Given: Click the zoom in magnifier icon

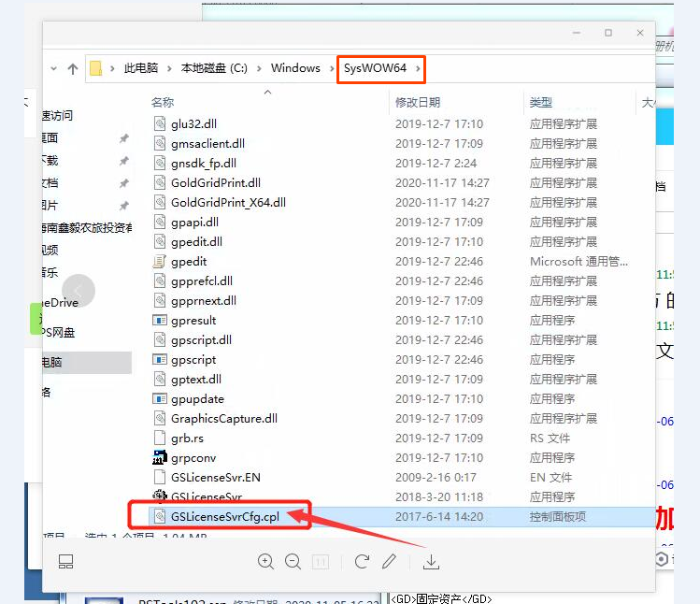Looking at the screenshot, I should pos(266,561).
